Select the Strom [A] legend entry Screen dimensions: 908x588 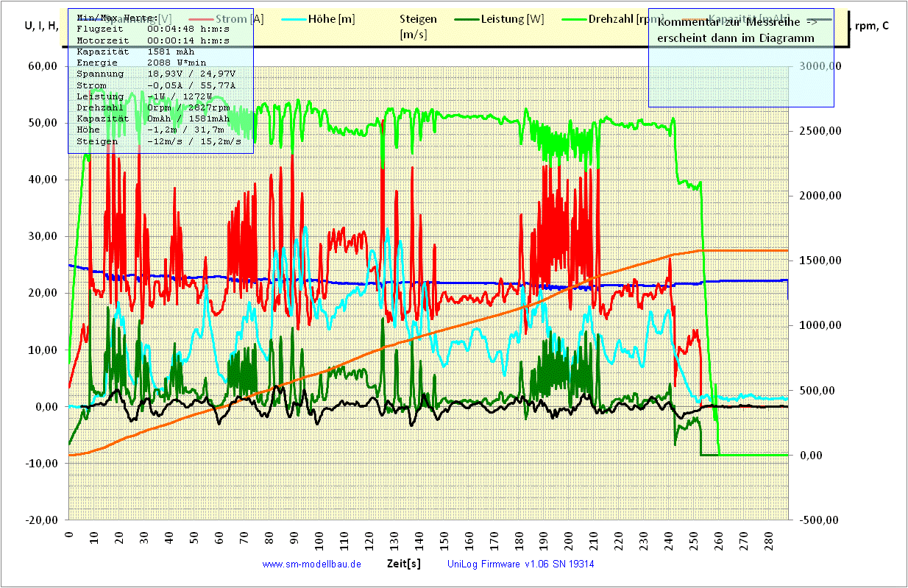tap(241, 19)
